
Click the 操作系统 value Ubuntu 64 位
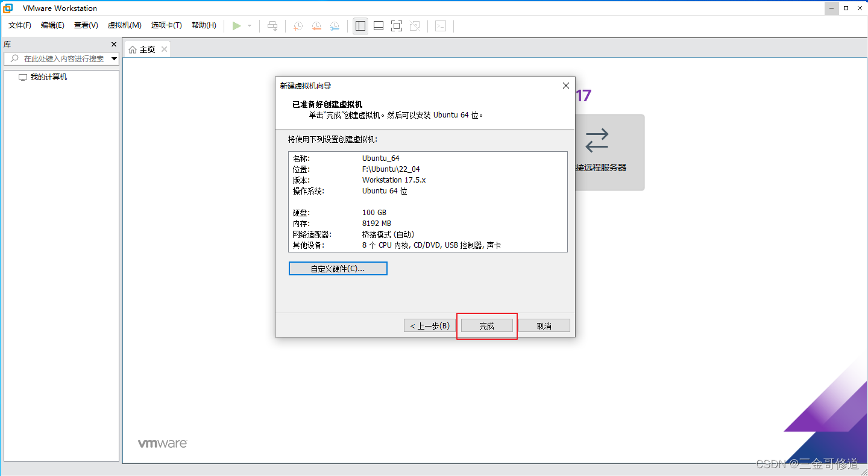(385, 191)
